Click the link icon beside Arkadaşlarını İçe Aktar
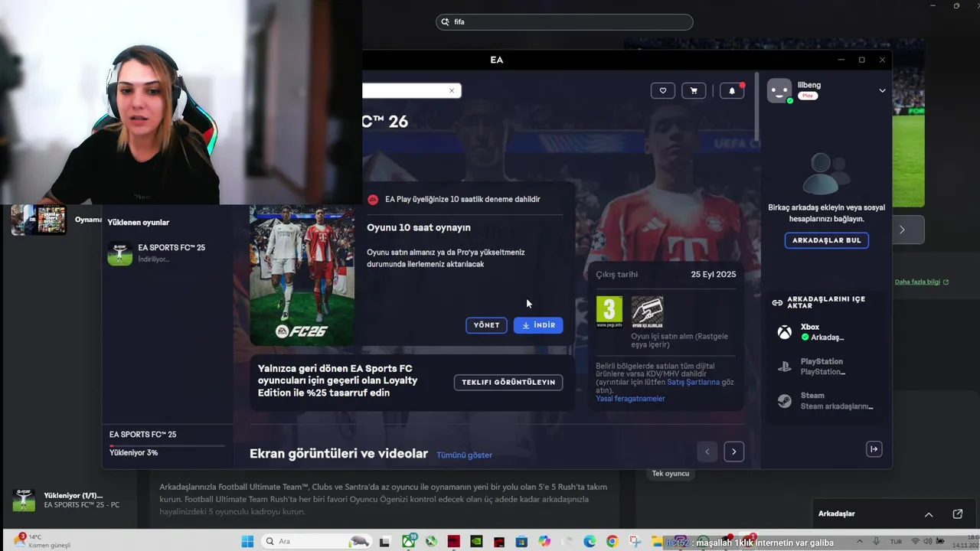The image size is (980, 551). (x=777, y=303)
